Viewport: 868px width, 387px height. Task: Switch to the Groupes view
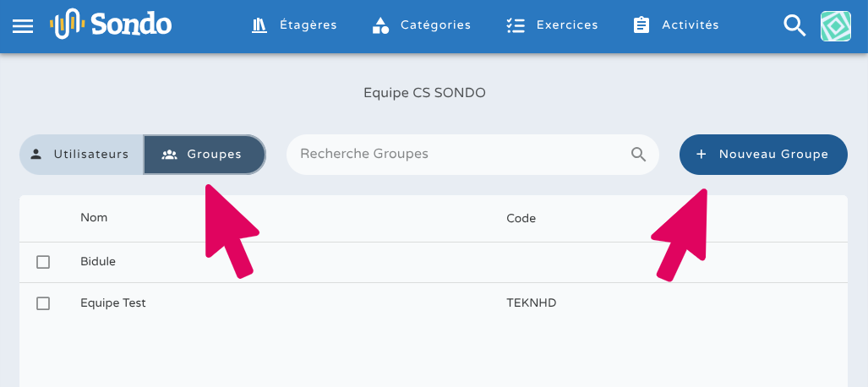pos(205,155)
